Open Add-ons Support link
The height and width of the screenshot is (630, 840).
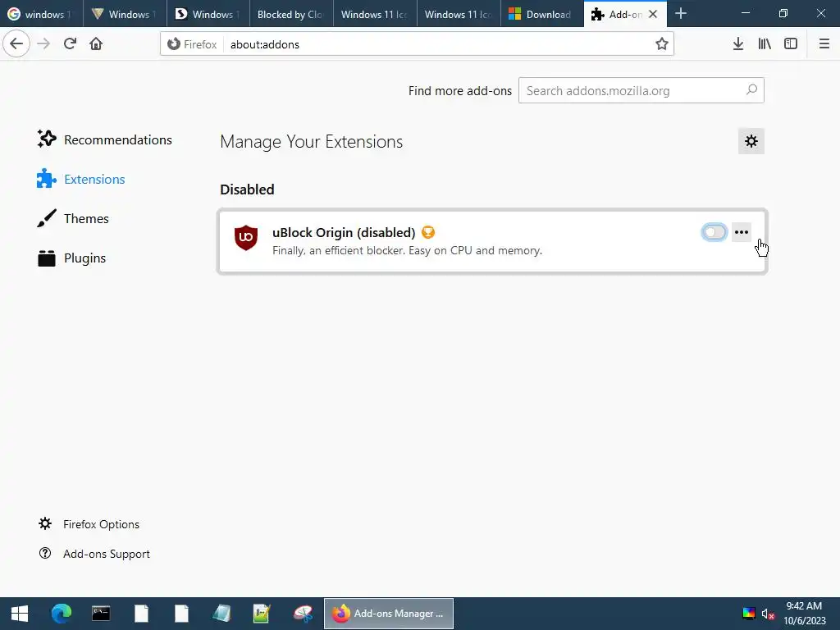point(94,554)
